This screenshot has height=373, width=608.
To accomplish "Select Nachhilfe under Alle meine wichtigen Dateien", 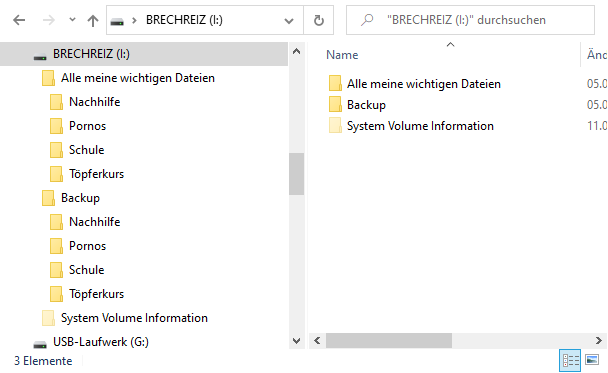I will [x=95, y=102].
